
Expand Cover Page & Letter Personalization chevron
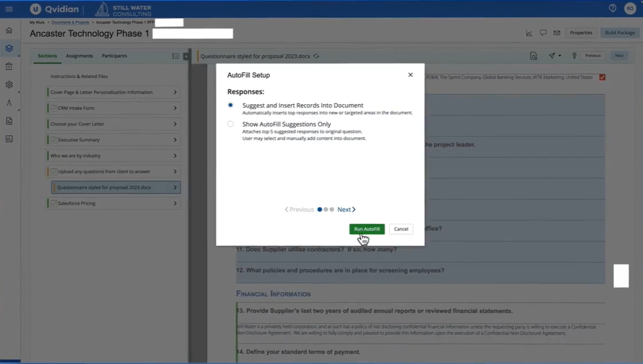click(x=175, y=92)
